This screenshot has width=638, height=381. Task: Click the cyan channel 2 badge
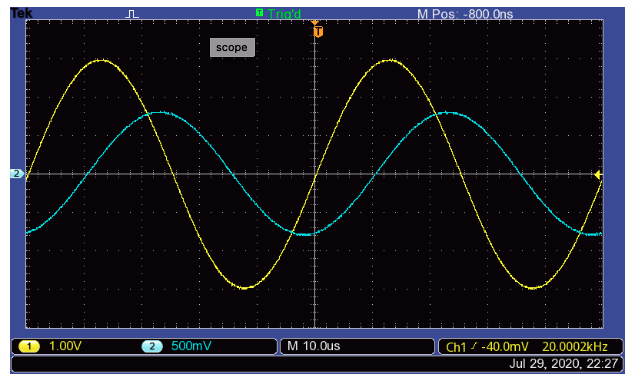(152, 346)
